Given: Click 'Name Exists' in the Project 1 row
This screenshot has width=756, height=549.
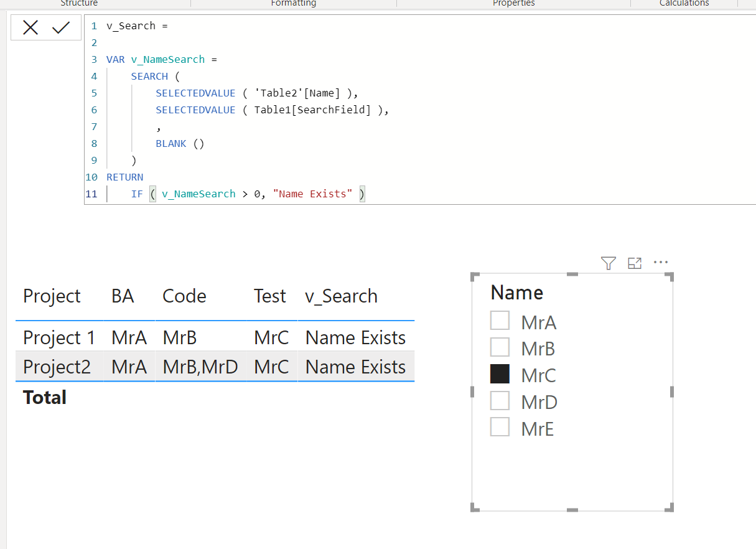Looking at the screenshot, I should pos(355,337).
